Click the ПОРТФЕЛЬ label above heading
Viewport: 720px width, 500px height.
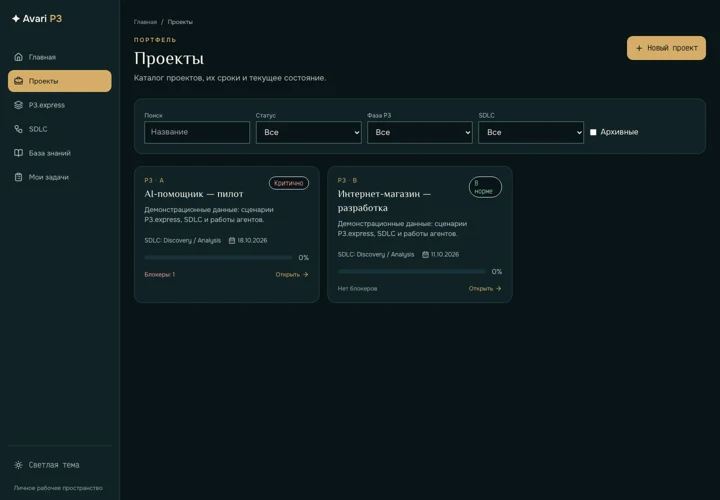coord(155,40)
